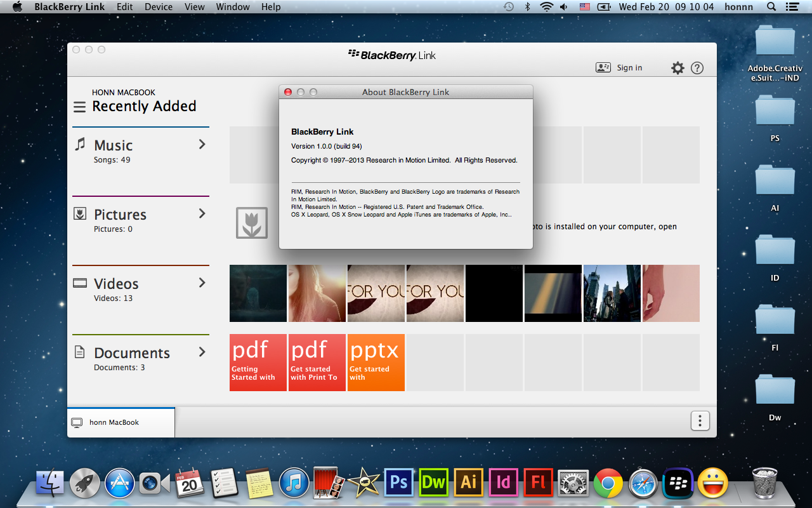Close the About BlackBerry Link dialog
812x508 pixels.
tap(287, 92)
